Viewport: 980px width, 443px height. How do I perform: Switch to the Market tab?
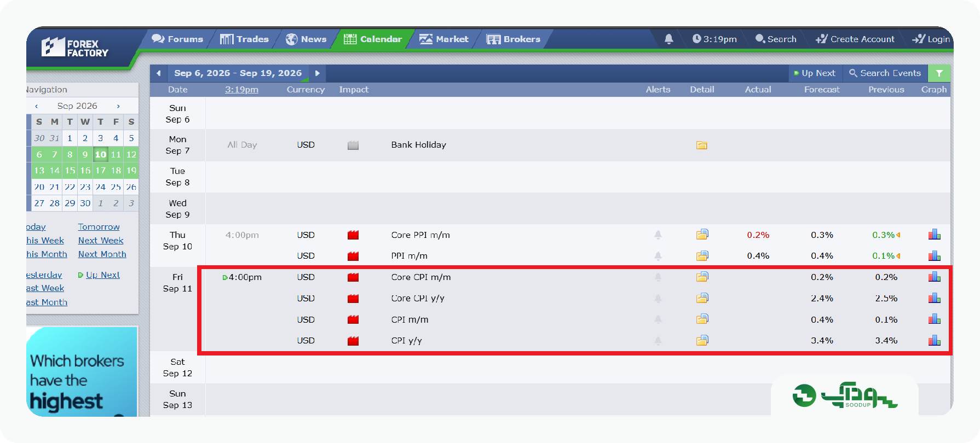443,39
